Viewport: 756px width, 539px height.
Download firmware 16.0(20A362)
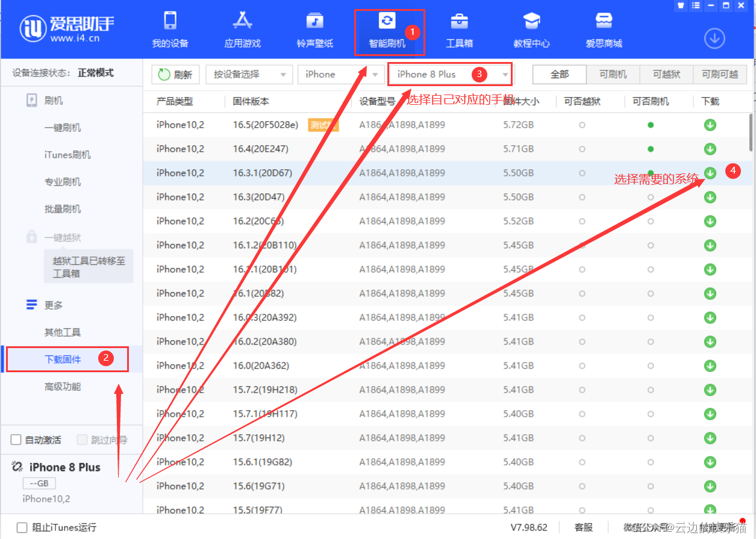point(710,366)
